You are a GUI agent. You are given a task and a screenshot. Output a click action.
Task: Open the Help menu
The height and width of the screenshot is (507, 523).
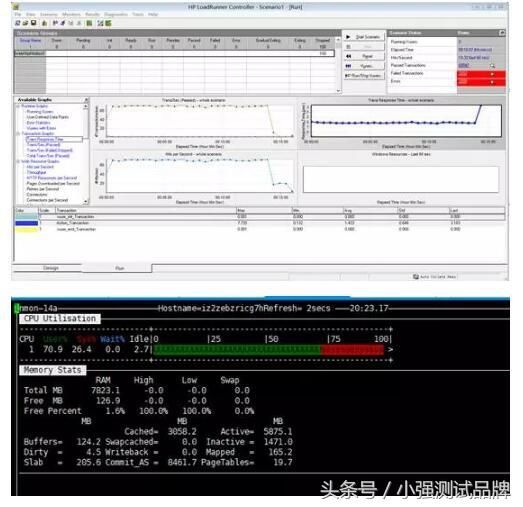tap(153, 14)
